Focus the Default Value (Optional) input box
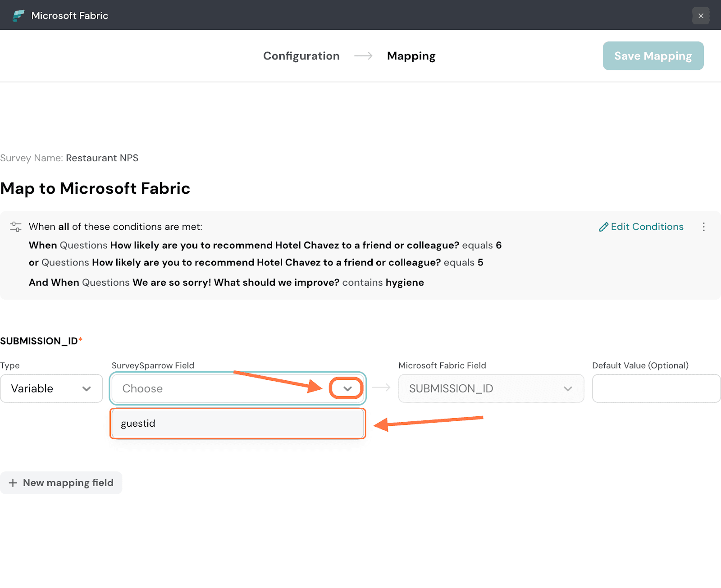Viewport: 721px width, 588px height. [x=656, y=388]
